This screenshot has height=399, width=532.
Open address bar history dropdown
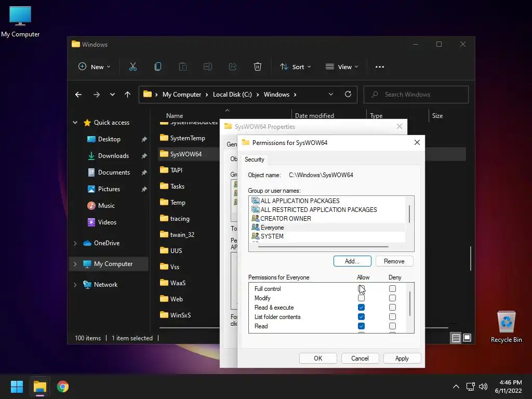tap(331, 95)
